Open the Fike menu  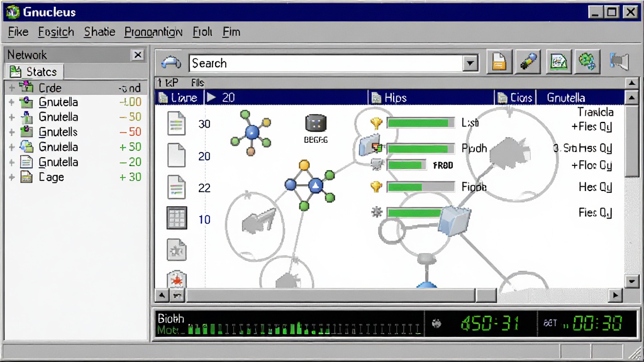pyautogui.click(x=18, y=32)
